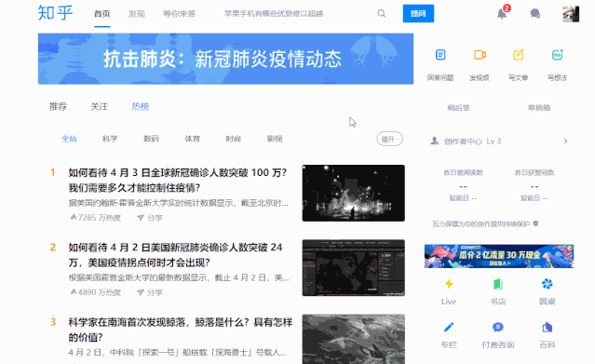Click the 4890 万热度 flame icon

point(74,292)
